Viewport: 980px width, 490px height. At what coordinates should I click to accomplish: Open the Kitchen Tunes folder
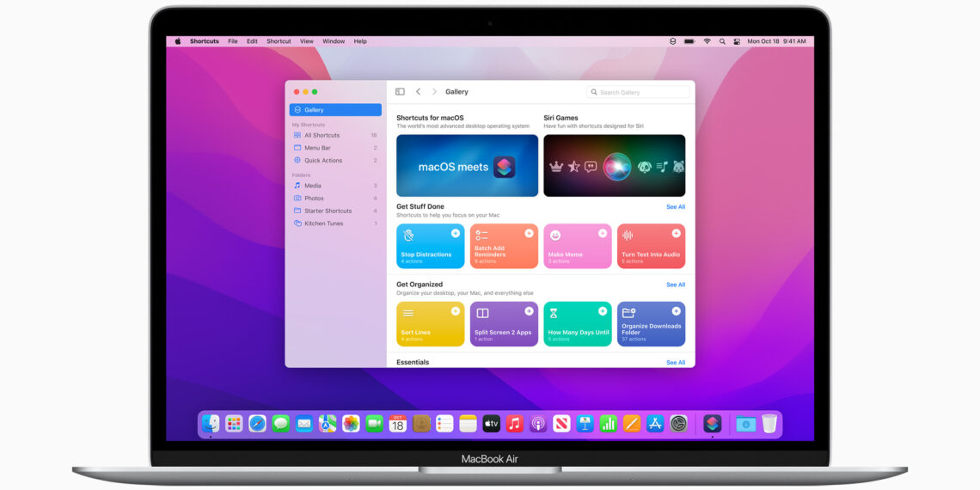323,224
